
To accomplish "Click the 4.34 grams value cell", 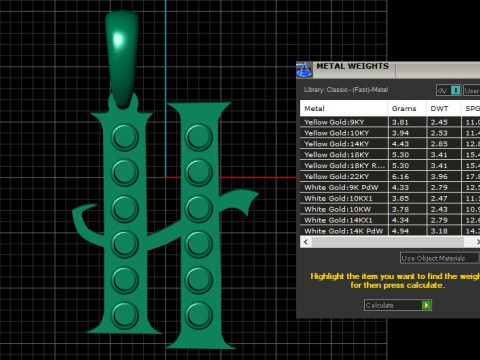I will click(407, 220).
